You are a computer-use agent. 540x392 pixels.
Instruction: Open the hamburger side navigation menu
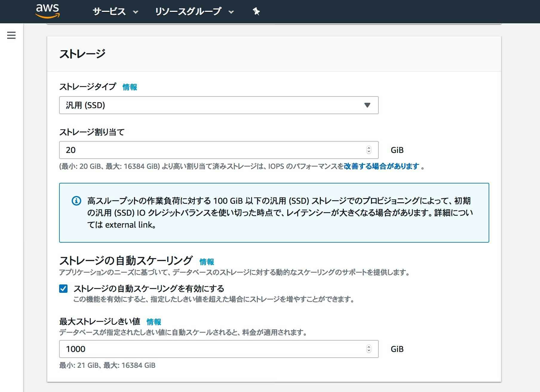point(11,35)
